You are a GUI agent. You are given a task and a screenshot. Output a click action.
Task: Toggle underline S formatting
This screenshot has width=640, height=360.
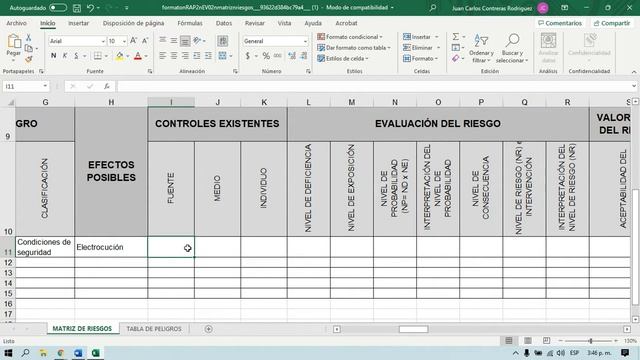click(76, 56)
